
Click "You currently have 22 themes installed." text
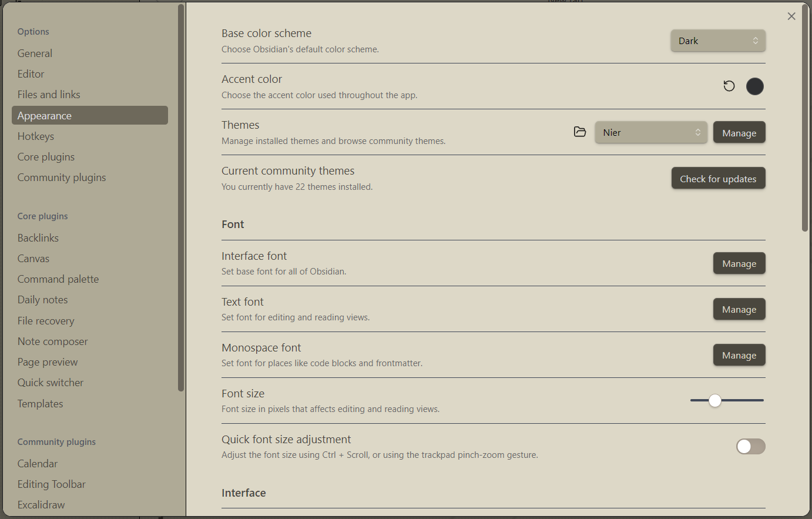[297, 187]
